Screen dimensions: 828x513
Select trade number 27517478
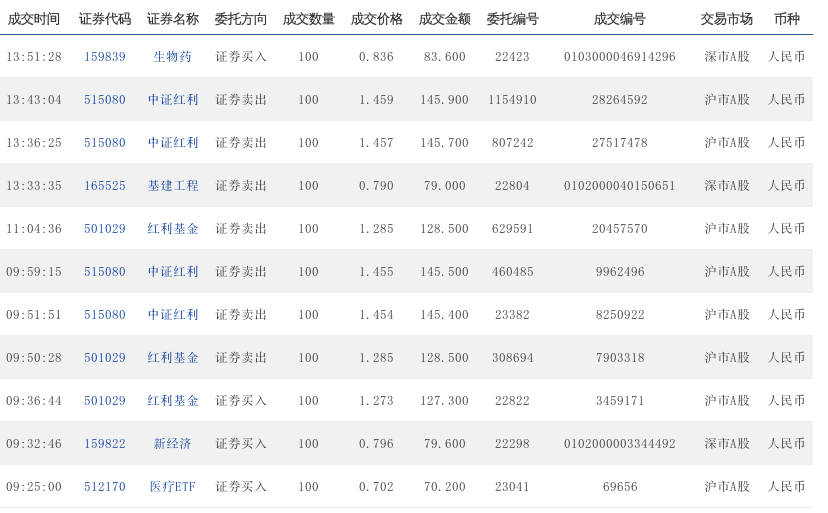pos(619,143)
